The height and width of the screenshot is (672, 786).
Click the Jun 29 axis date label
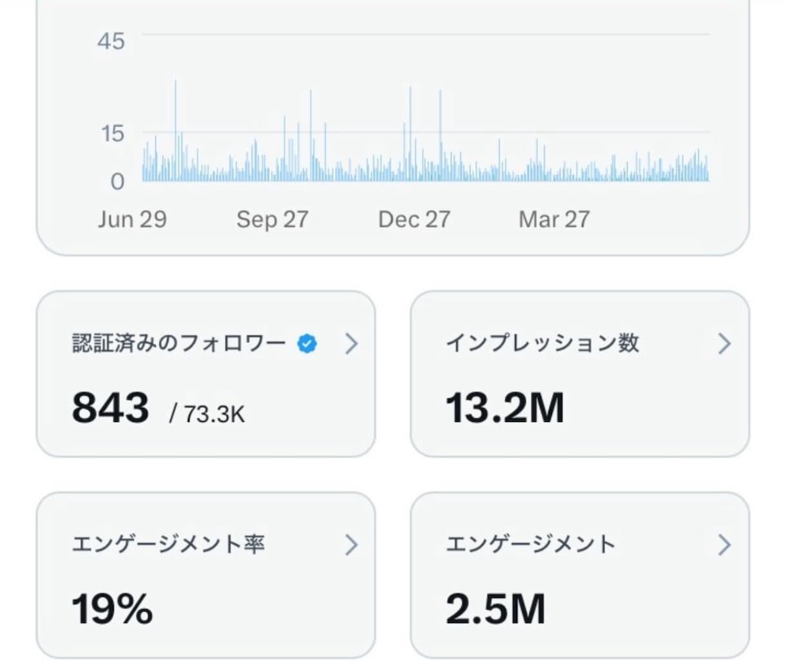tap(132, 220)
